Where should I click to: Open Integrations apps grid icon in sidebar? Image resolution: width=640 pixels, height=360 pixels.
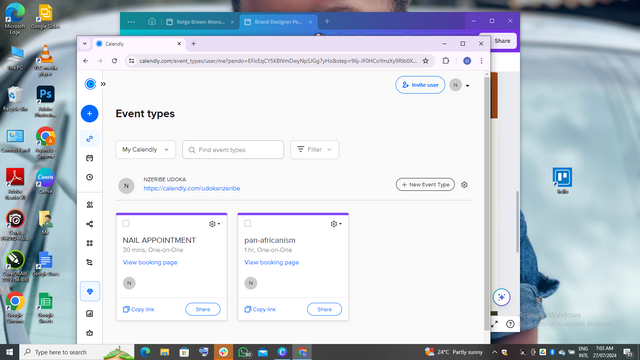click(90, 243)
